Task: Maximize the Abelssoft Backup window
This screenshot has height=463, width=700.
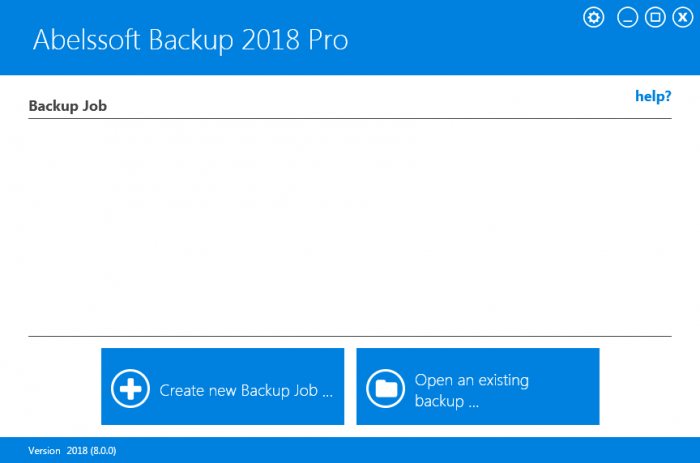Action: coord(655,18)
